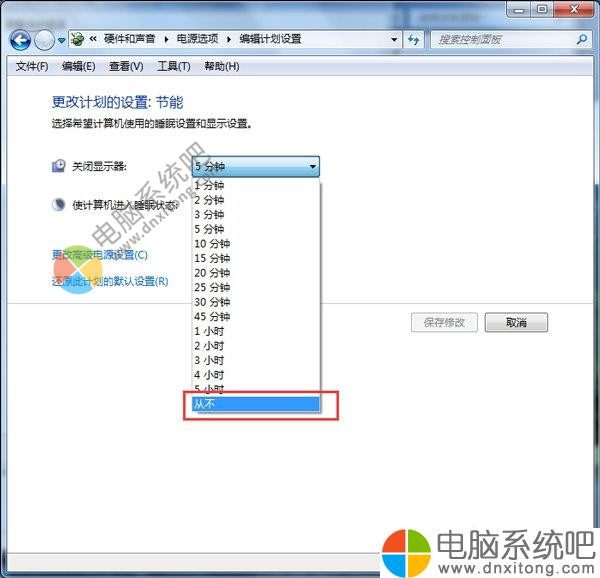600x578 pixels.
Task: Choose 10 分钟 from the dropdown list
Action: point(212,243)
